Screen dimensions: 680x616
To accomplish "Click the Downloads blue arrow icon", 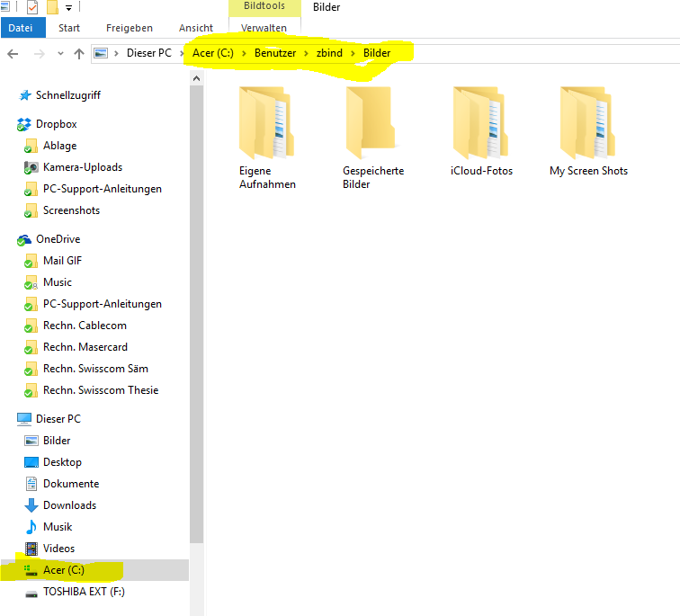I will (31, 505).
